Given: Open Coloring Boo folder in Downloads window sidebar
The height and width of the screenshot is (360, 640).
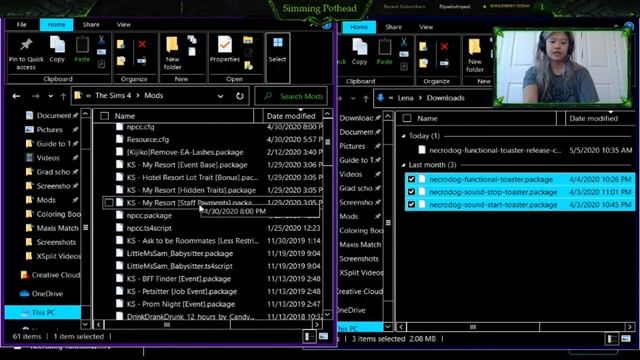Looking at the screenshot, I should [361, 231].
